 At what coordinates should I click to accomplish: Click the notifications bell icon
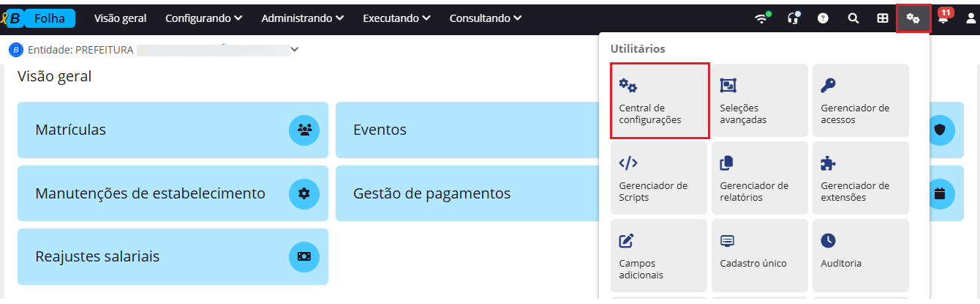click(943, 18)
